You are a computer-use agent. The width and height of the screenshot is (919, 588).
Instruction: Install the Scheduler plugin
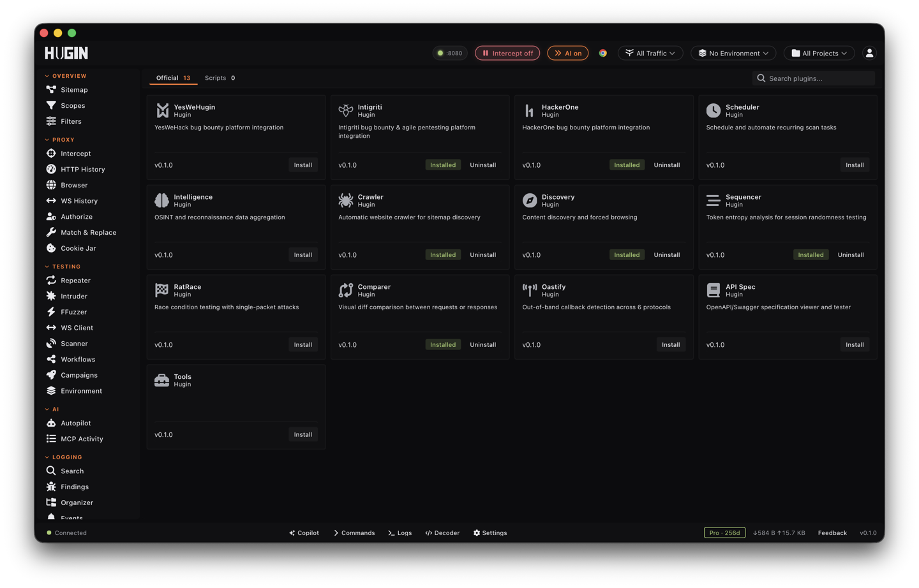coord(855,165)
